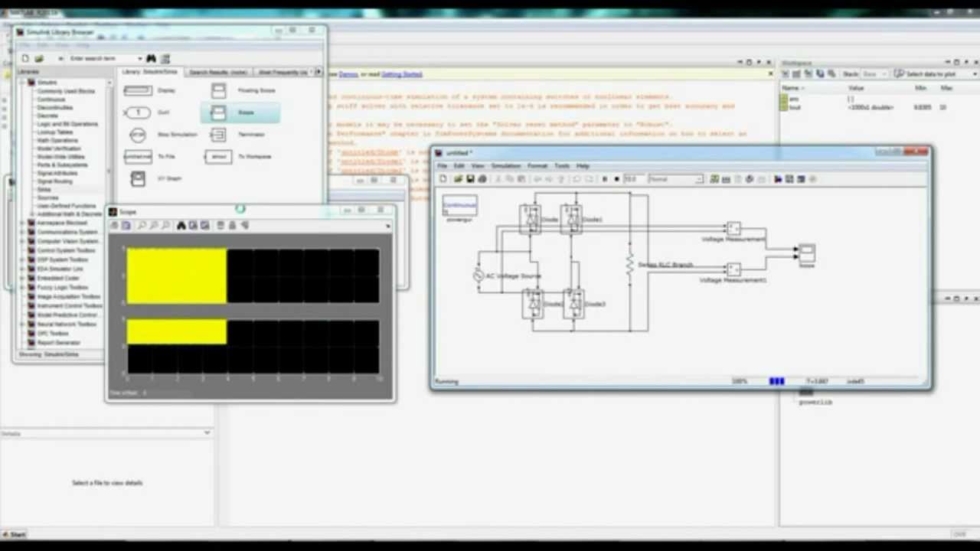This screenshot has width=980, height=551.
Task: Click the lock axes icon in Scope toolbar
Action: click(232, 225)
